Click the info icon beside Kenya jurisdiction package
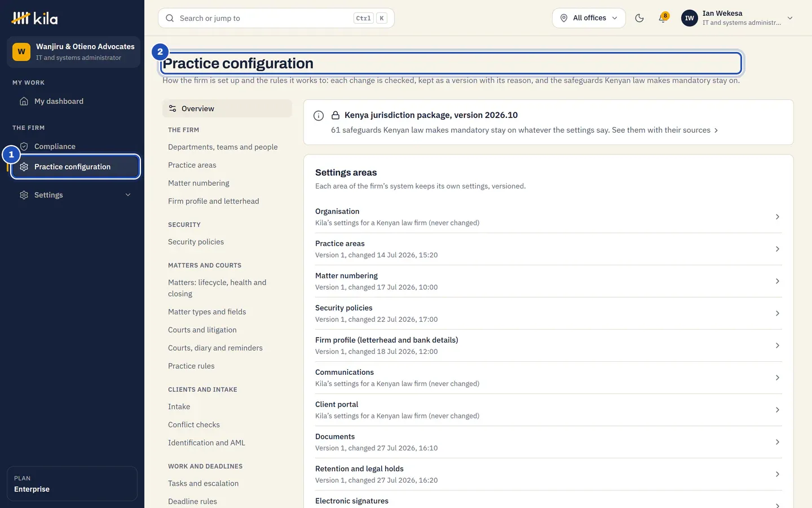 (319, 116)
